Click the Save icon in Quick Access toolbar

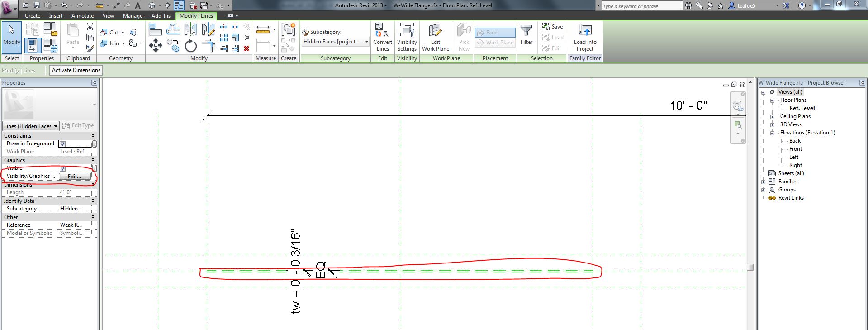coord(37,5)
